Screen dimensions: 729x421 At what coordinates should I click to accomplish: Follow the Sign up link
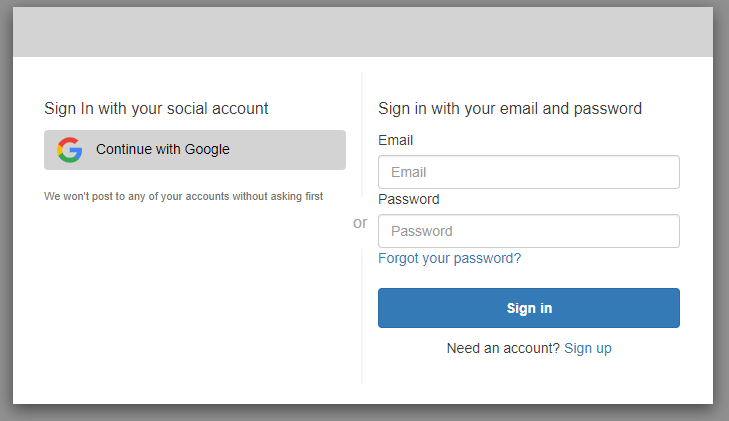click(x=587, y=348)
